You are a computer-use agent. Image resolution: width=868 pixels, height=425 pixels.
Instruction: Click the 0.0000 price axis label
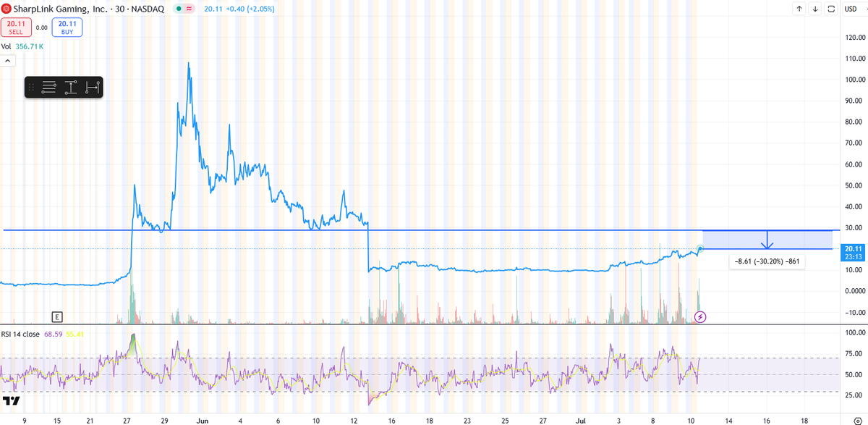[855, 291]
